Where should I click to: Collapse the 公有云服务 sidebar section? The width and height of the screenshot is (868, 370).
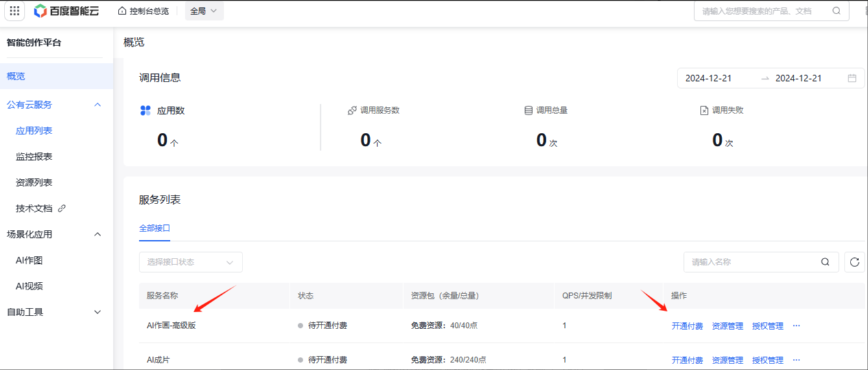(98, 105)
